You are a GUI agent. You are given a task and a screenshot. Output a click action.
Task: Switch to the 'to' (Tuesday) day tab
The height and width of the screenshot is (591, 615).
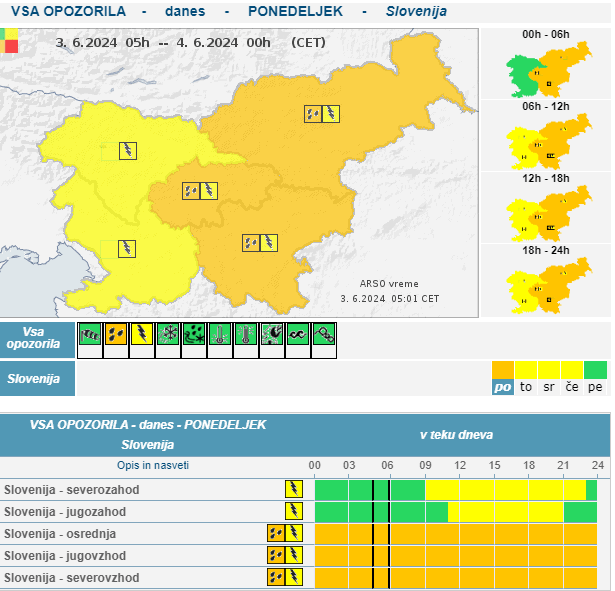click(526, 386)
